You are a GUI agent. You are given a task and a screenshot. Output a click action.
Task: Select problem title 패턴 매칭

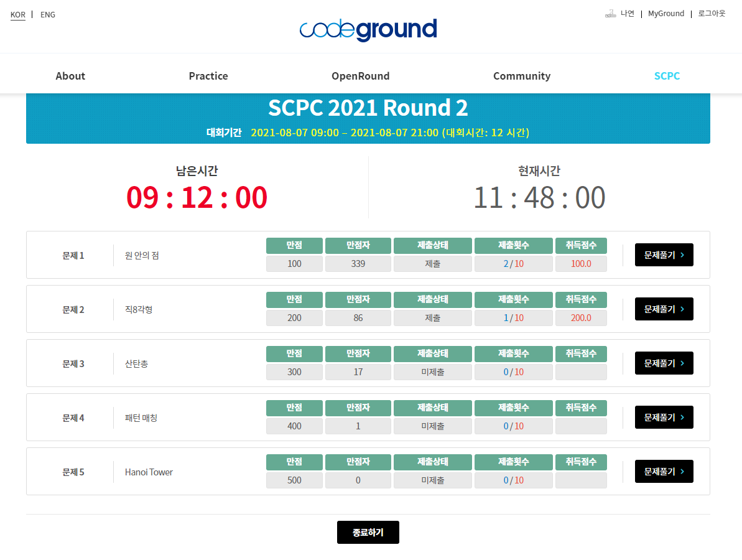(x=141, y=418)
